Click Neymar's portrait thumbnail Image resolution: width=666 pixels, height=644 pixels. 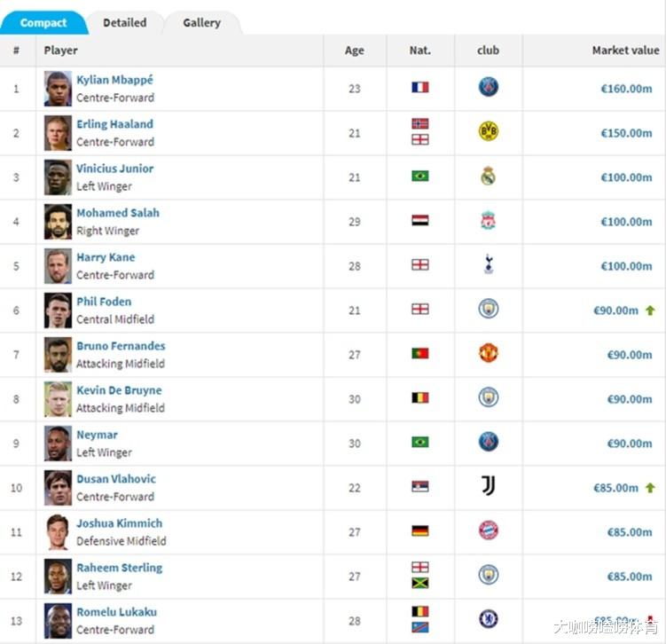point(58,443)
